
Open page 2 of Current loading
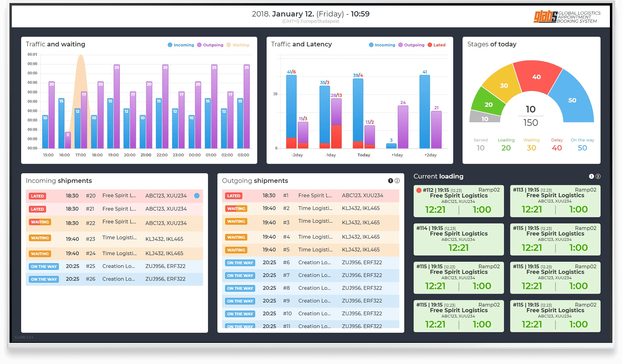598,176
